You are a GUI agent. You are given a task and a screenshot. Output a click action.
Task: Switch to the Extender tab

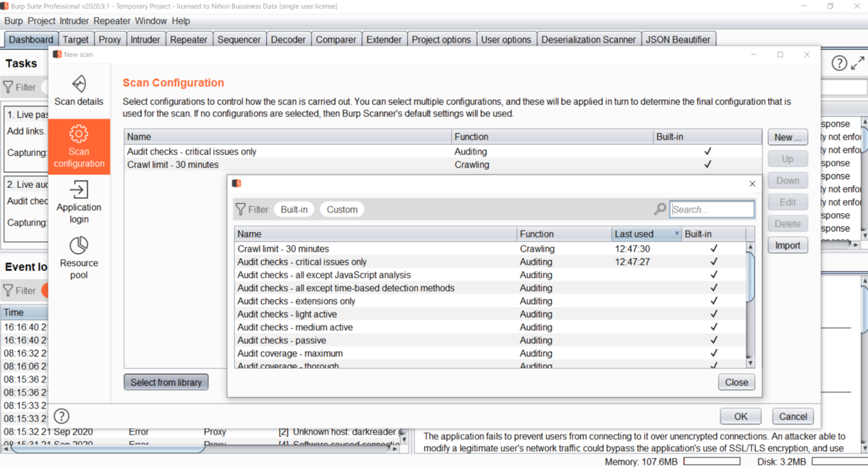pos(383,40)
